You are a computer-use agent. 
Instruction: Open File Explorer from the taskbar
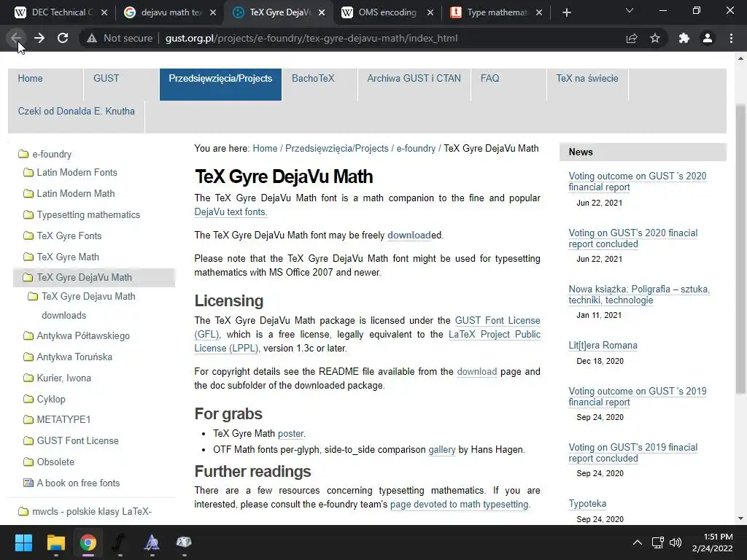click(x=55, y=542)
